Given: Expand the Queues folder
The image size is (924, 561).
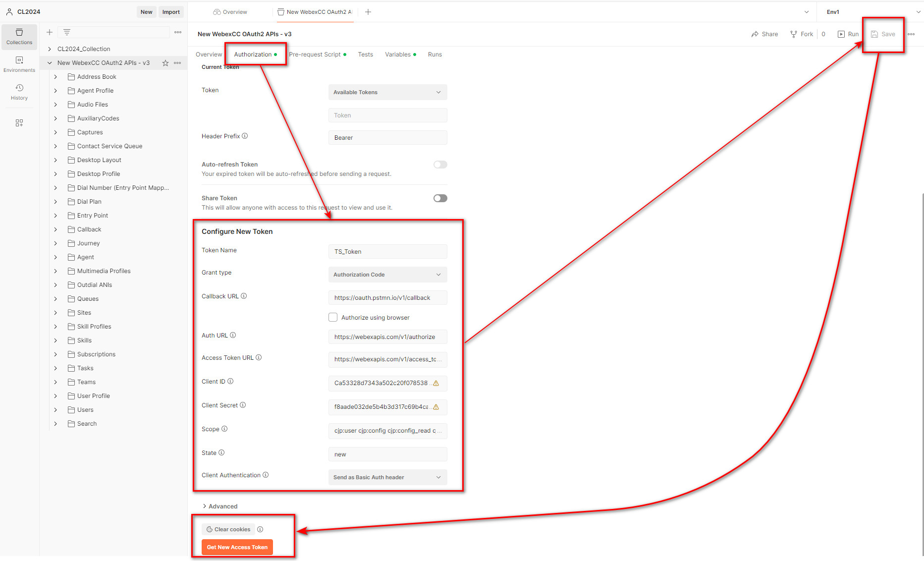Looking at the screenshot, I should point(55,299).
